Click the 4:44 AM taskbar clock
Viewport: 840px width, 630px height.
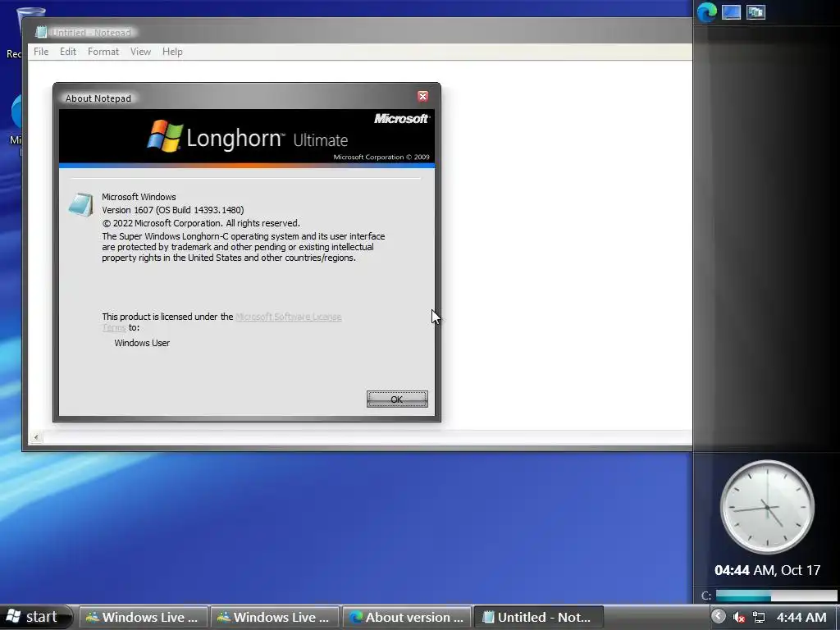tap(801, 617)
